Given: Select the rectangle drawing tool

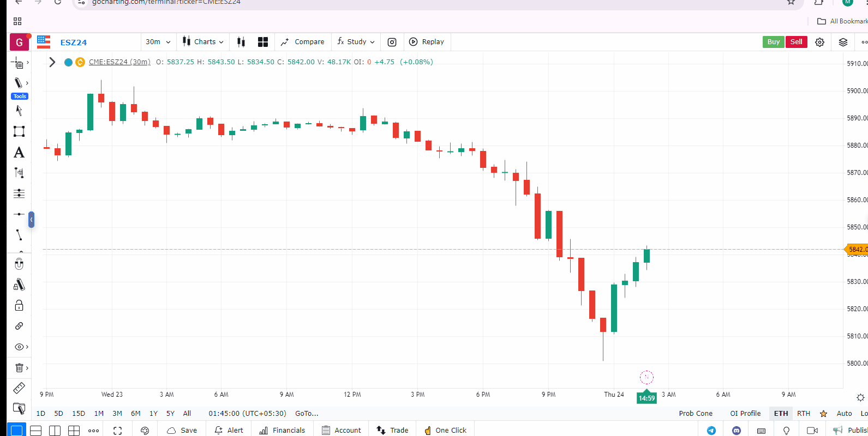Looking at the screenshot, I should pyautogui.click(x=19, y=131).
